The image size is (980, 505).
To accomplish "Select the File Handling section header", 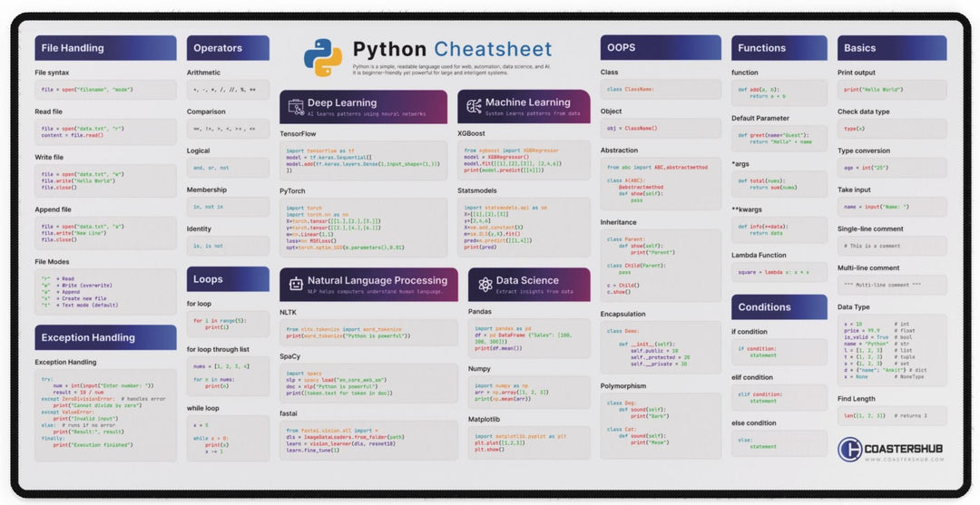I will (105, 48).
